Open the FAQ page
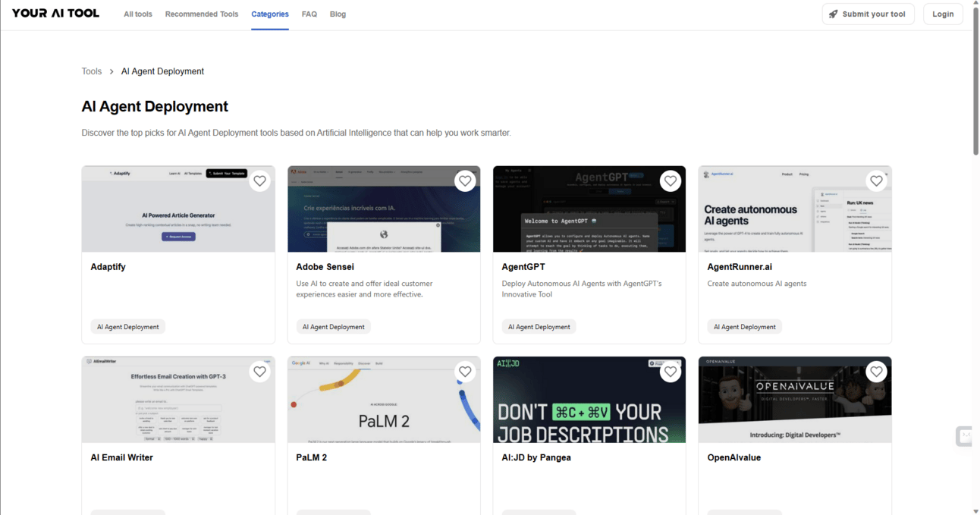This screenshot has width=980, height=515. pos(309,14)
